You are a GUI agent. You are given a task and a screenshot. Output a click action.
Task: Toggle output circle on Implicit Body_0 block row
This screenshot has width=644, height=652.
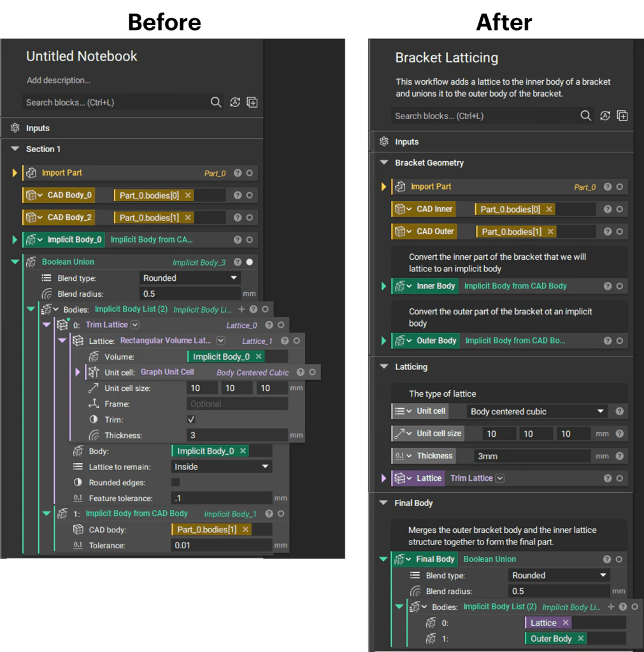point(249,239)
